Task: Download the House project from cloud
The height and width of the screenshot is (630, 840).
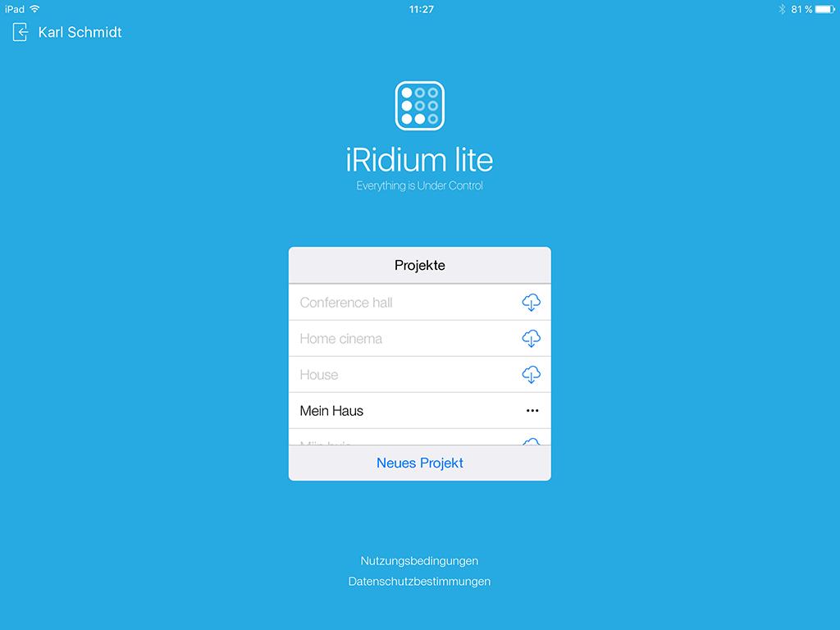Action: [531, 374]
